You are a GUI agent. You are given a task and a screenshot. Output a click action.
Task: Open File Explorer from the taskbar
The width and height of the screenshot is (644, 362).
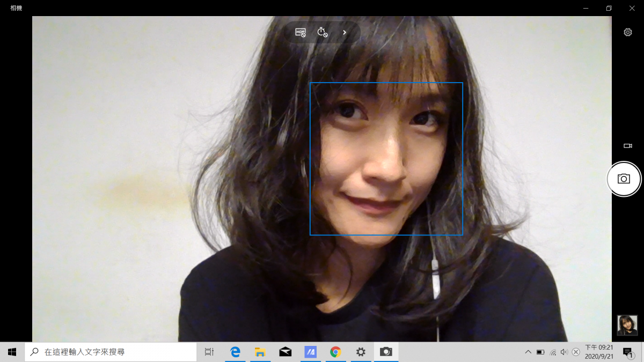point(260,352)
